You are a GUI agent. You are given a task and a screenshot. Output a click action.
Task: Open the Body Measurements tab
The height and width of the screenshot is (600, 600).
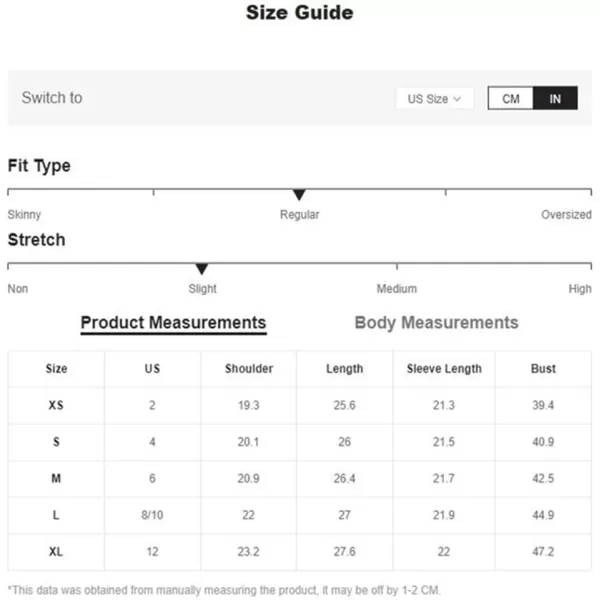tap(436, 323)
